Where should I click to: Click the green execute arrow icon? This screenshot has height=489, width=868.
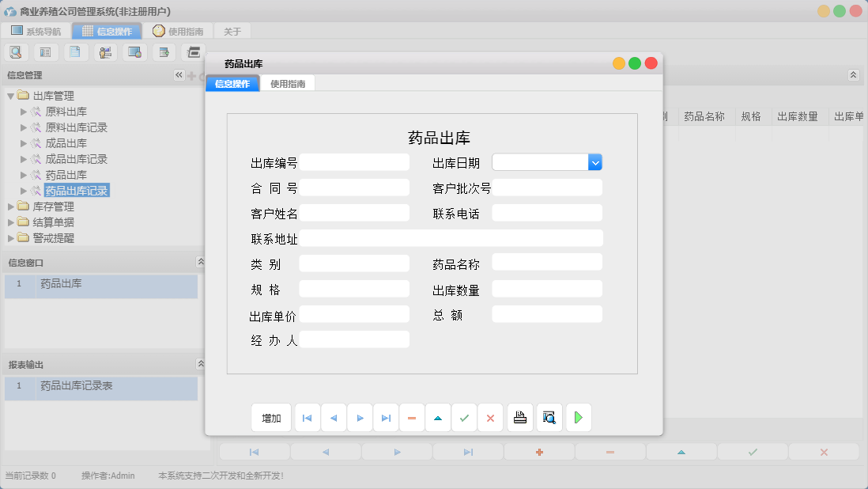click(578, 417)
